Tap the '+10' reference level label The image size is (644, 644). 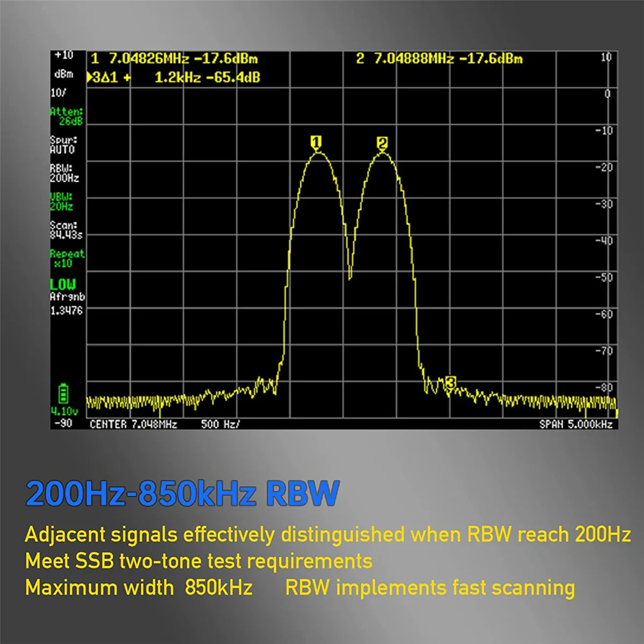[63, 55]
